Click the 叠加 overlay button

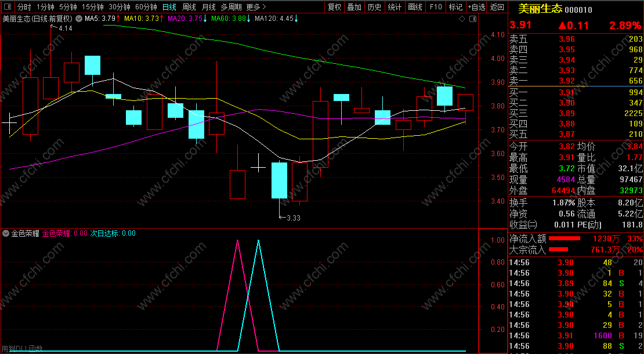pos(354,7)
